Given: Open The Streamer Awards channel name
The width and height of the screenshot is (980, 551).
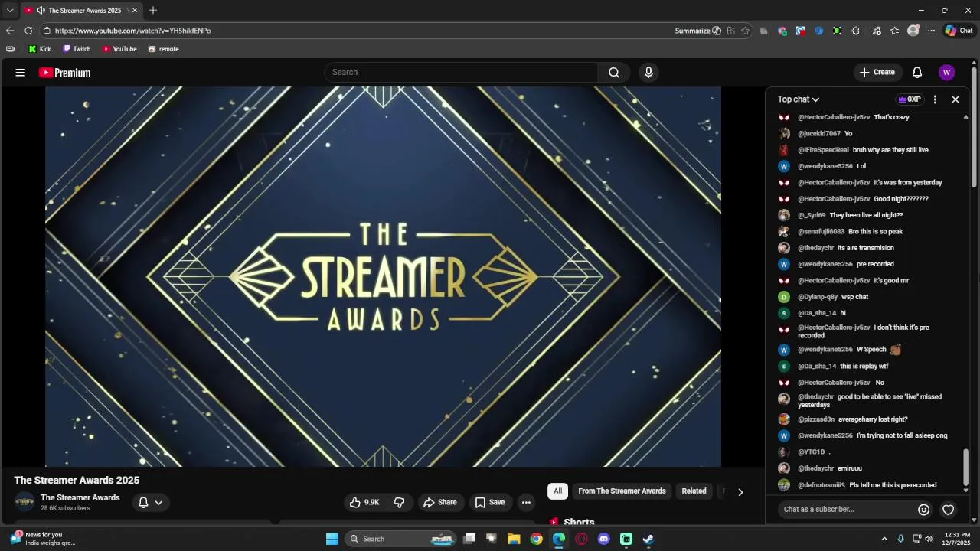Looking at the screenshot, I should [80, 497].
